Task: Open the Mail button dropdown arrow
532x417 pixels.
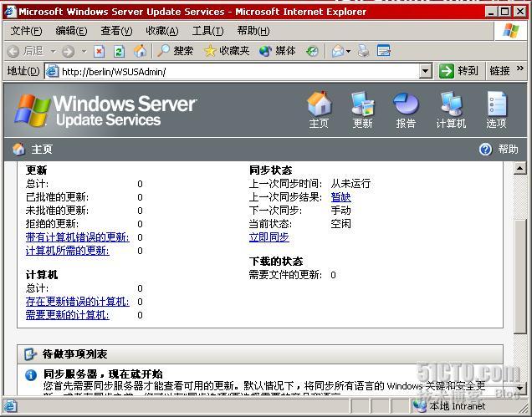Action: (349, 52)
